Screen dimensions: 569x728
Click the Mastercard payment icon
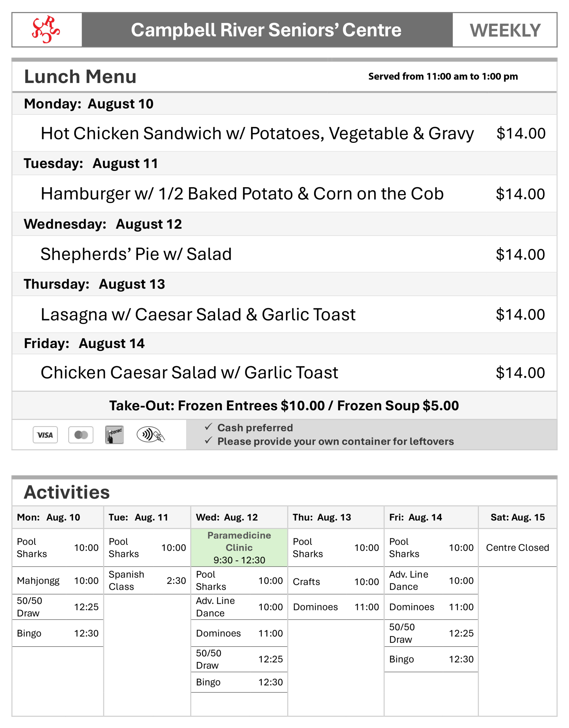(x=81, y=435)
